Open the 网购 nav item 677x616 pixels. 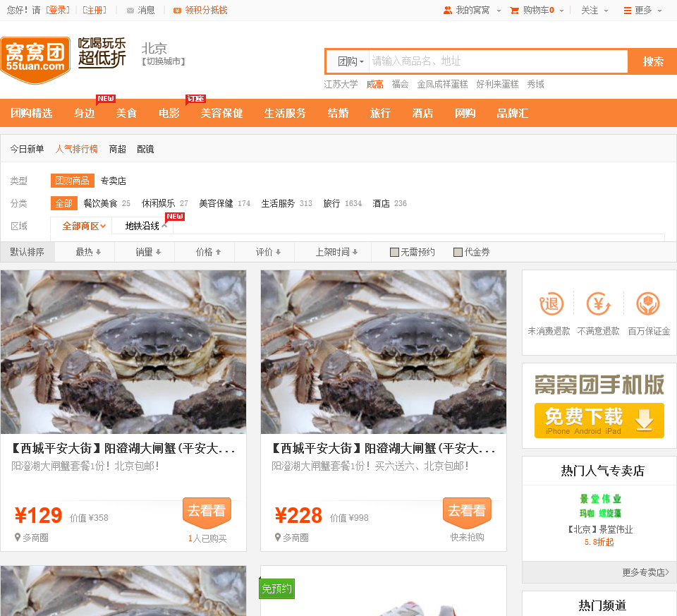pyautogui.click(x=465, y=113)
